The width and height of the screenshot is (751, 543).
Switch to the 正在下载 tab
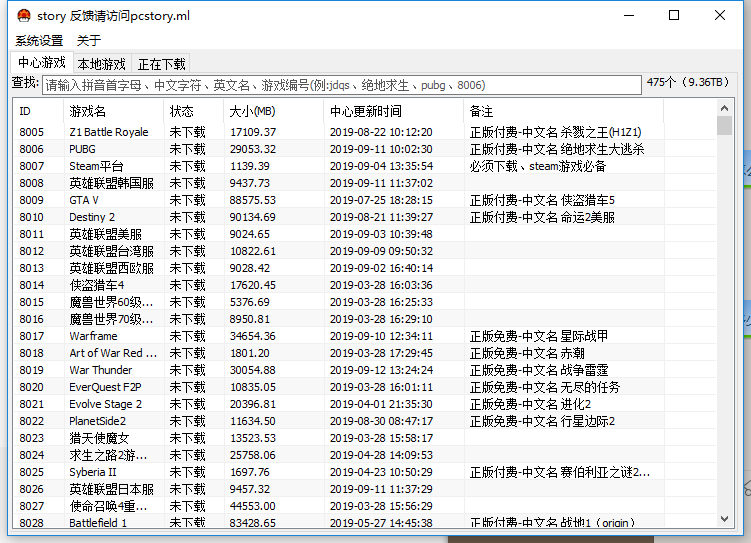tap(161, 64)
